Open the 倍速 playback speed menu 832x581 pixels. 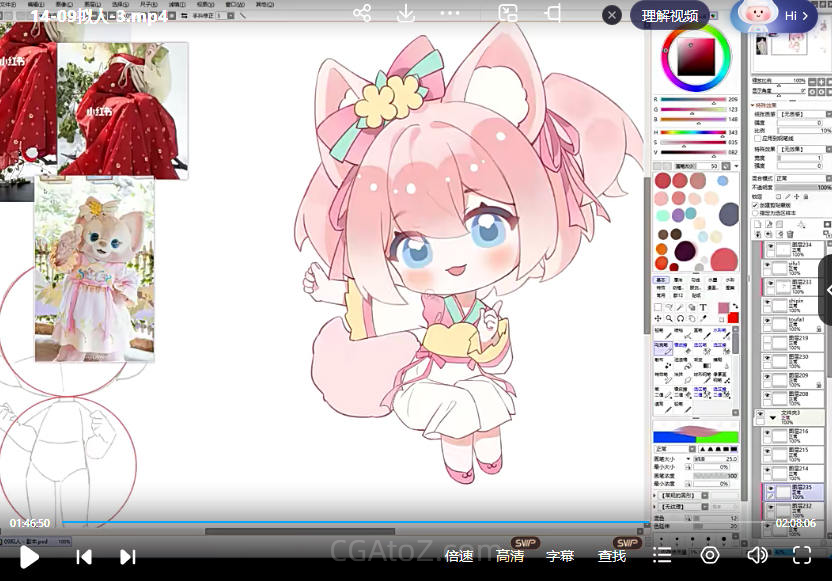point(459,556)
